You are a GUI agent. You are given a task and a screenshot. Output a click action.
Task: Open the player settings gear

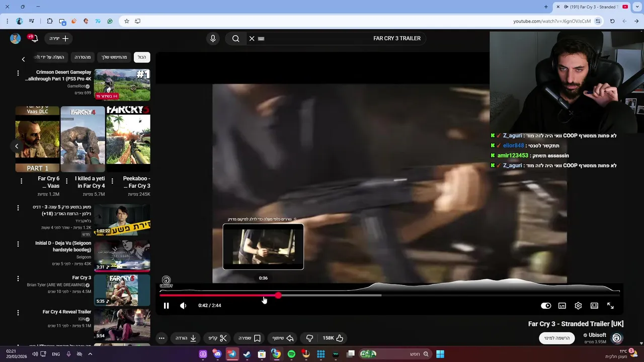pyautogui.click(x=578, y=306)
